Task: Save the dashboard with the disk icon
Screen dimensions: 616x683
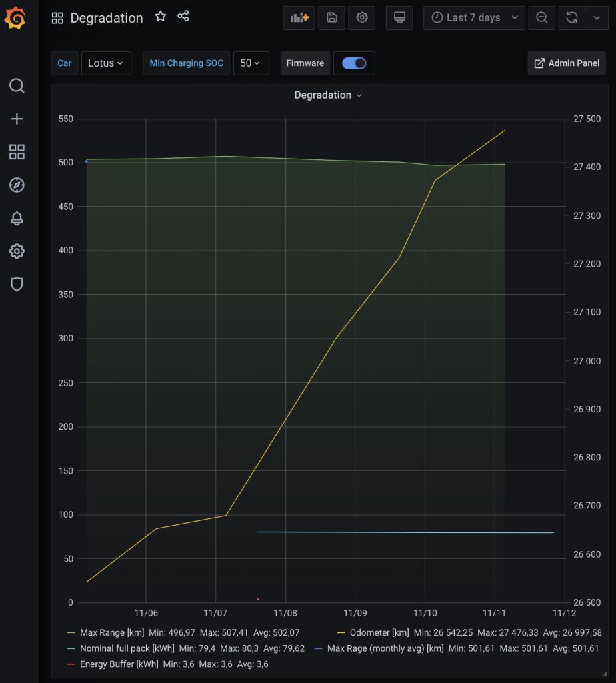Action: tap(332, 18)
